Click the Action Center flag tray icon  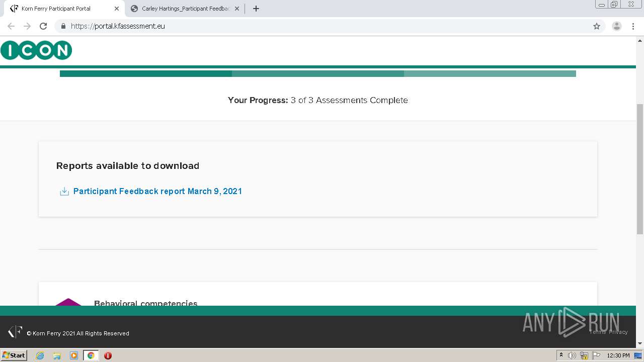tap(596, 355)
